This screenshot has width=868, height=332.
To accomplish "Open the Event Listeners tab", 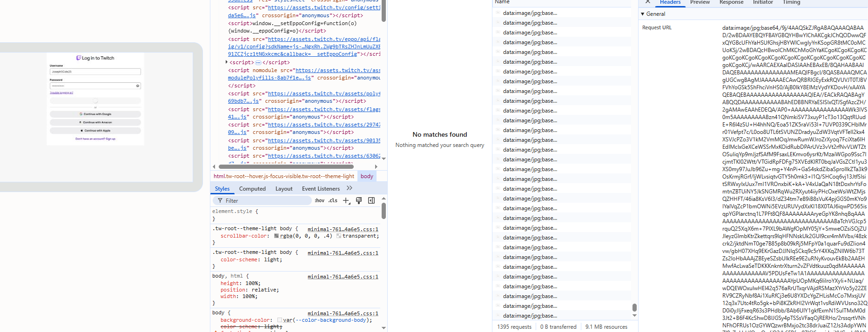I will click(321, 189).
